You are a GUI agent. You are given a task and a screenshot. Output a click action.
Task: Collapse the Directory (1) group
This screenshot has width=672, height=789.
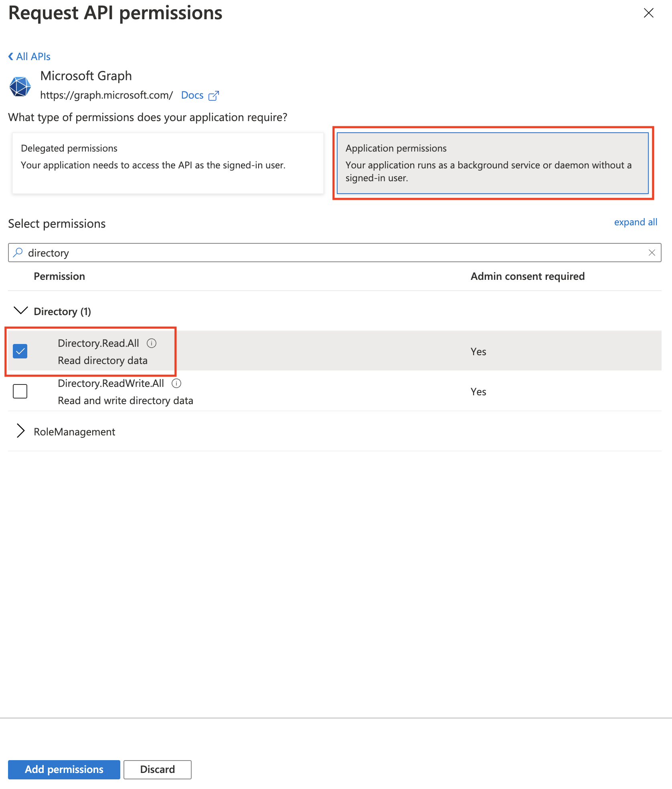click(20, 311)
